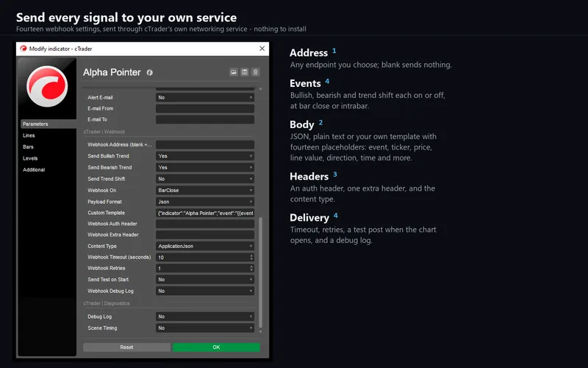Click the save preset icon
The height and width of the screenshot is (368, 588).
coord(245,72)
